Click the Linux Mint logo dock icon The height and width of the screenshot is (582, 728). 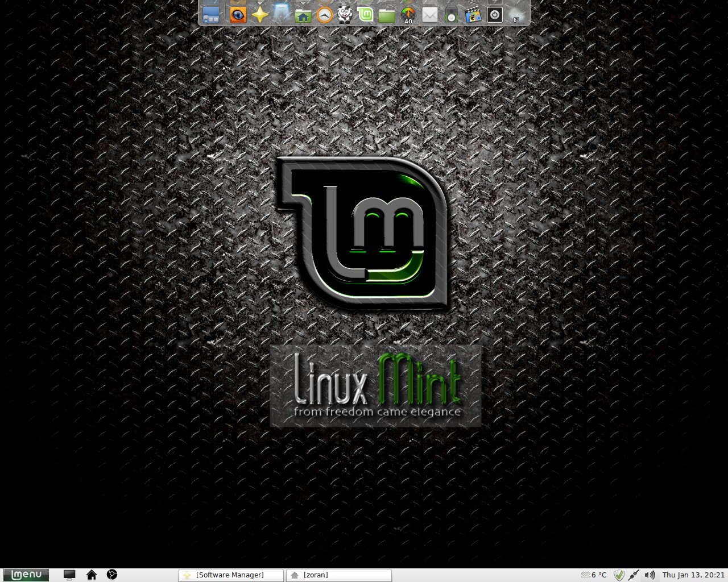(366, 14)
